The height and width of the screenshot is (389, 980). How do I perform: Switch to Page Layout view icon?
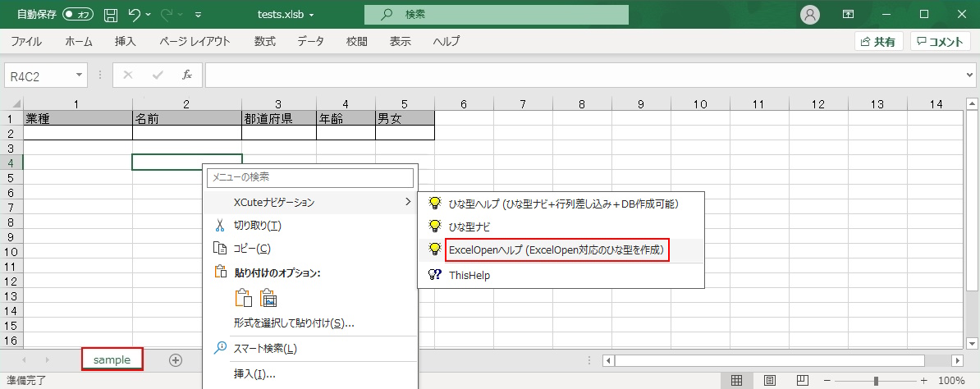(x=770, y=380)
